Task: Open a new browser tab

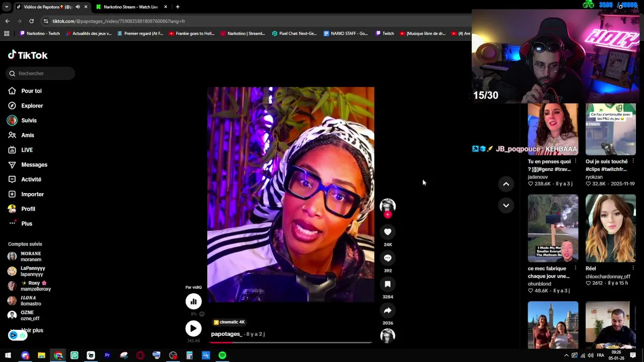Action: coord(178,7)
